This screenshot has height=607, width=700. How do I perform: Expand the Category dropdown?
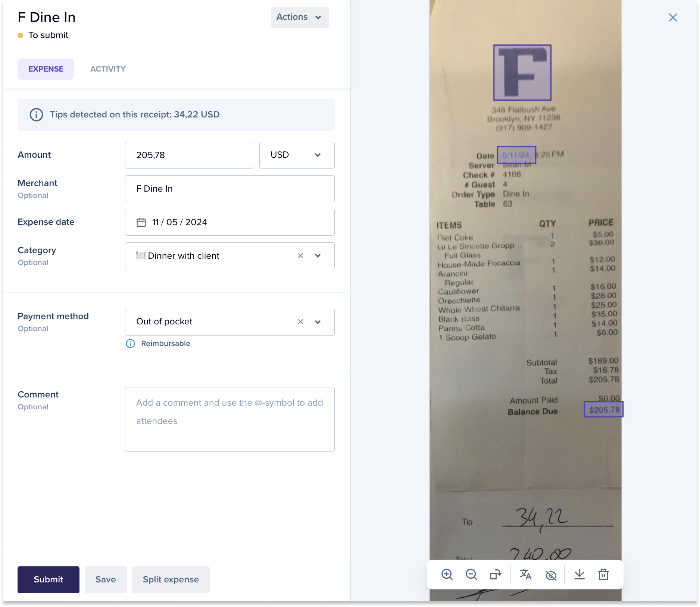coord(318,256)
